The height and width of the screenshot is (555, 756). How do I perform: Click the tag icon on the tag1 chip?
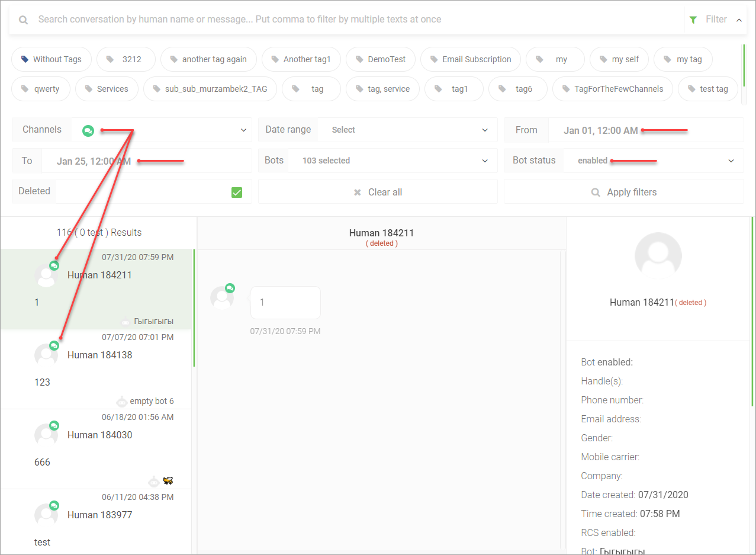438,89
